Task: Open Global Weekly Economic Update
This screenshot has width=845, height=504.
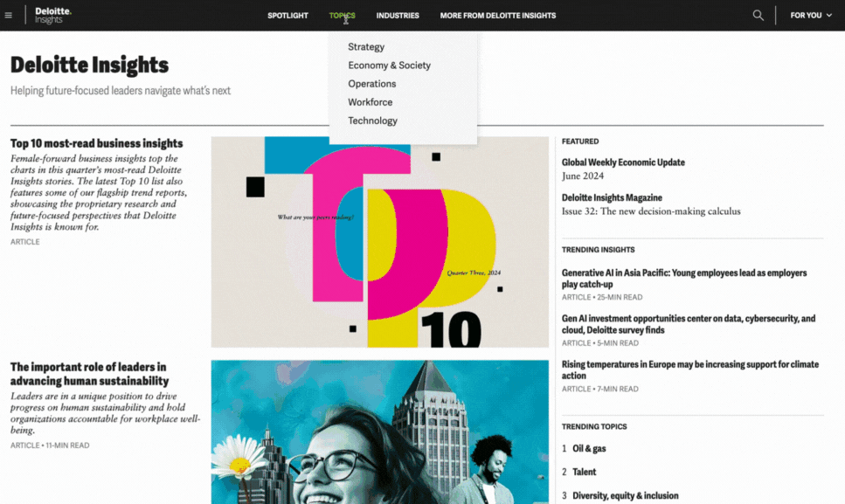Action: [623, 162]
